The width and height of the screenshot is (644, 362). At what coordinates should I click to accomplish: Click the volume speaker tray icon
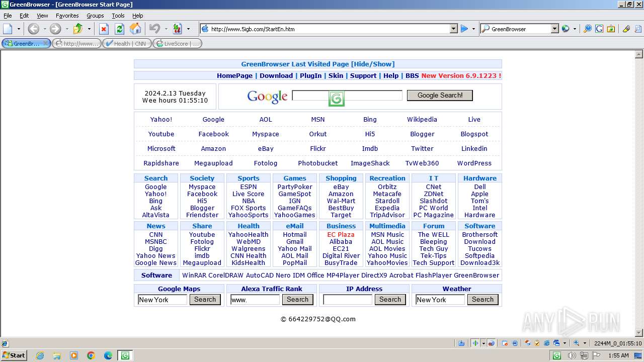[573, 355]
